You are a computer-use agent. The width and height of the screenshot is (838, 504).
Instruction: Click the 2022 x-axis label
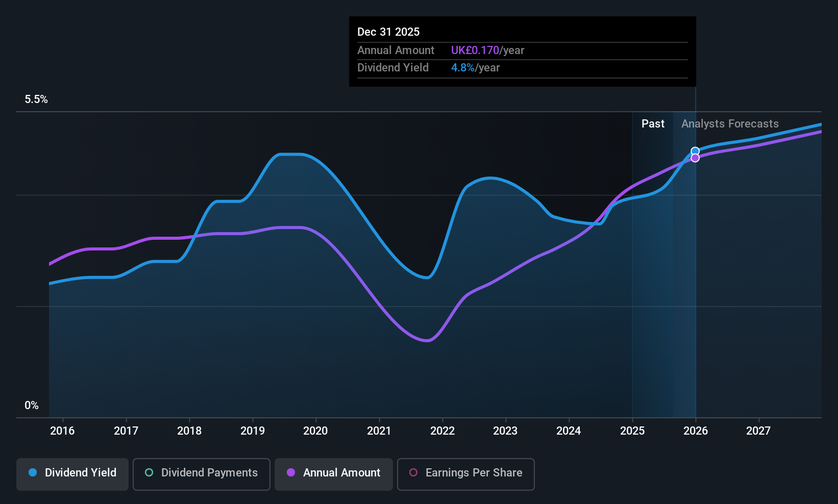442,431
